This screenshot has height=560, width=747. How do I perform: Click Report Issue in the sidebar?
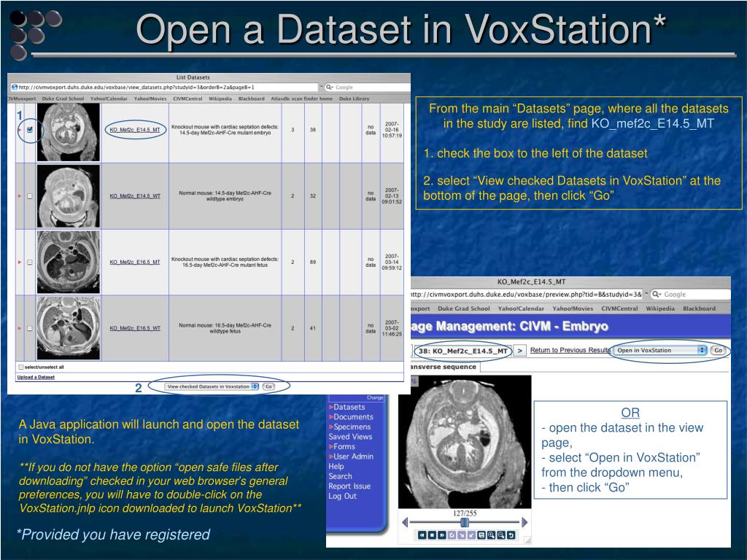(349, 486)
